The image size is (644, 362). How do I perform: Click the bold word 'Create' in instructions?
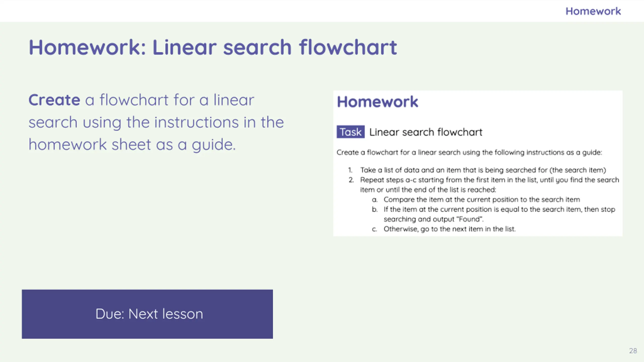coord(54,100)
